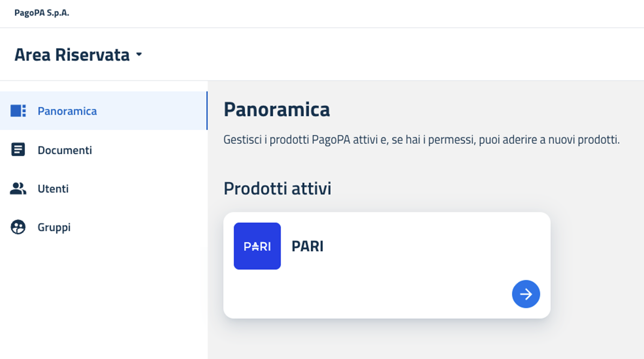
Task: Open the Gruppi menu label
Action: click(x=54, y=227)
